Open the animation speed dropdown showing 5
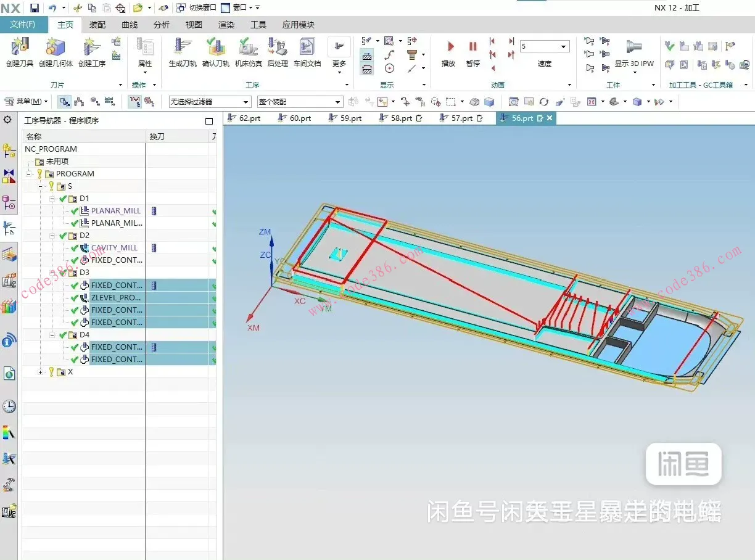The image size is (755, 560). (563, 47)
